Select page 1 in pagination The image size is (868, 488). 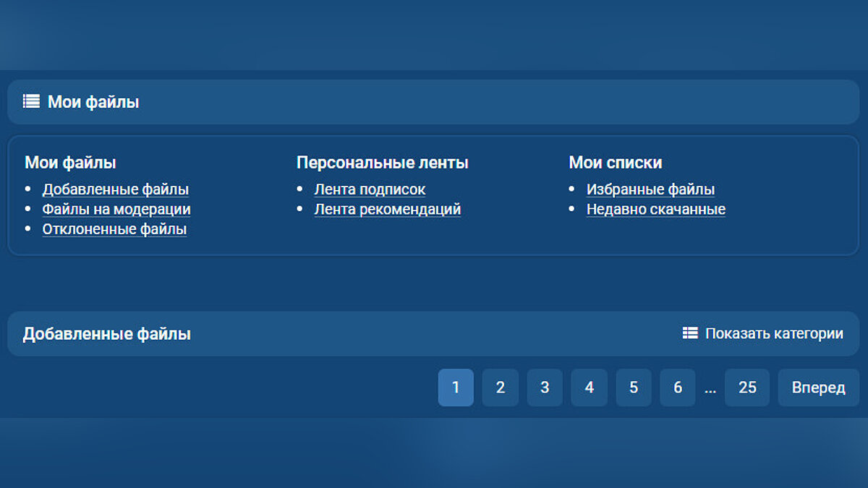(x=456, y=388)
